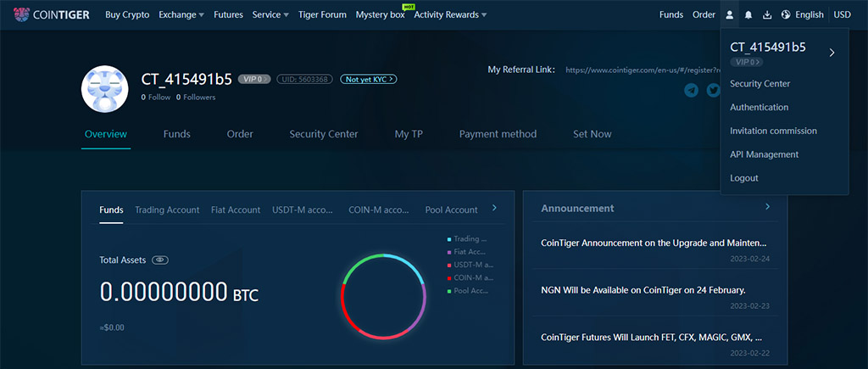The width and height of the screenshot is (868, 369).
Task: Open Upgrade and Maintenance announcement
Action: [x=654, y=243]
